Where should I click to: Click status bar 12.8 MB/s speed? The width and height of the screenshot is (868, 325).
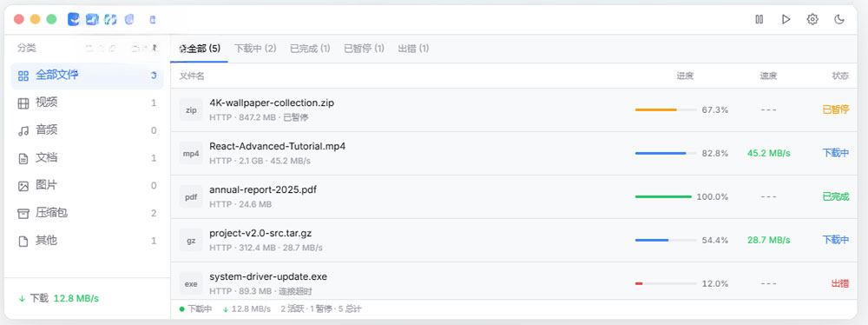pyautogui.click(x=247, y=308)
